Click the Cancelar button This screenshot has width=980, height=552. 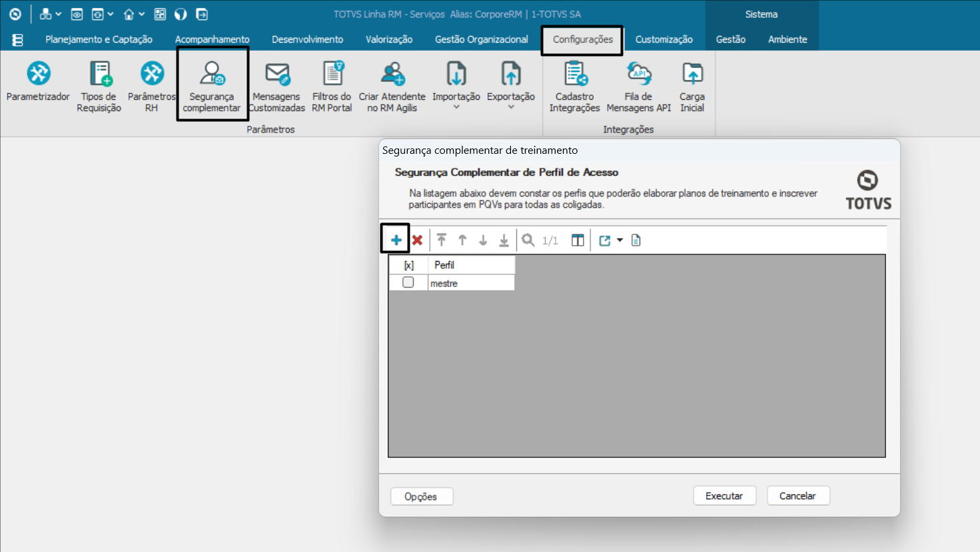pos(797,495)
